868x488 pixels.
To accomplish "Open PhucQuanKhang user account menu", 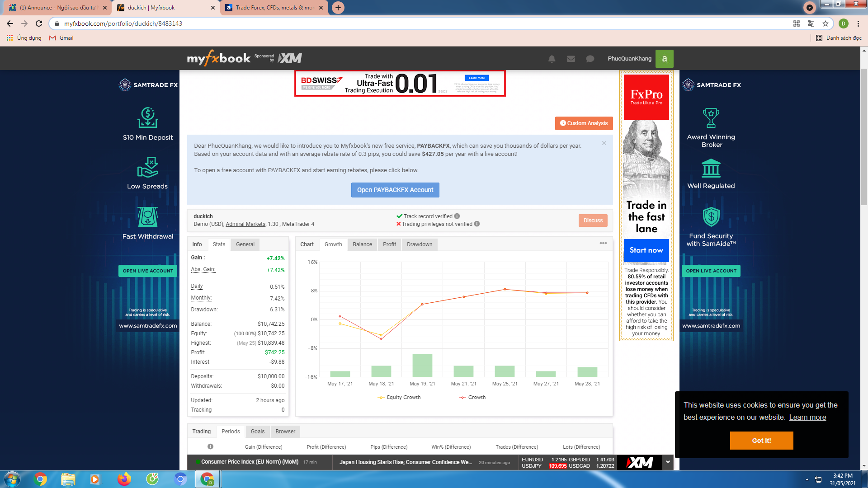I will (x=629, y=59).
